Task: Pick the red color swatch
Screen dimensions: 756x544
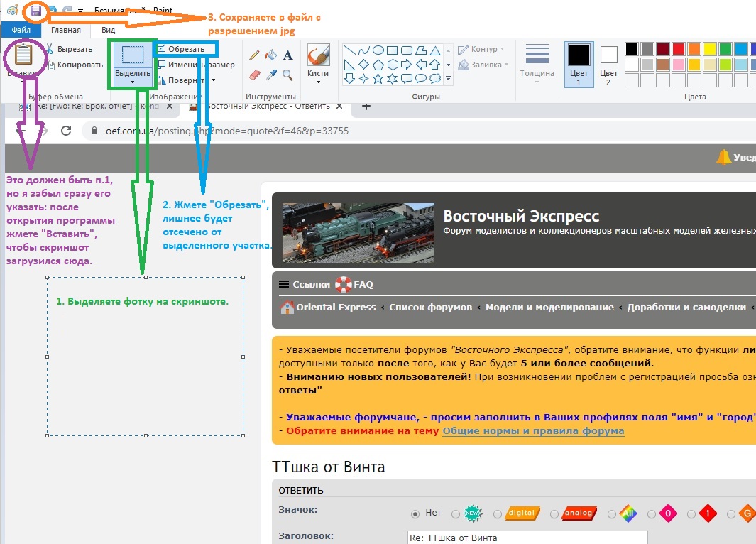Action: click(x=679, y=49)
